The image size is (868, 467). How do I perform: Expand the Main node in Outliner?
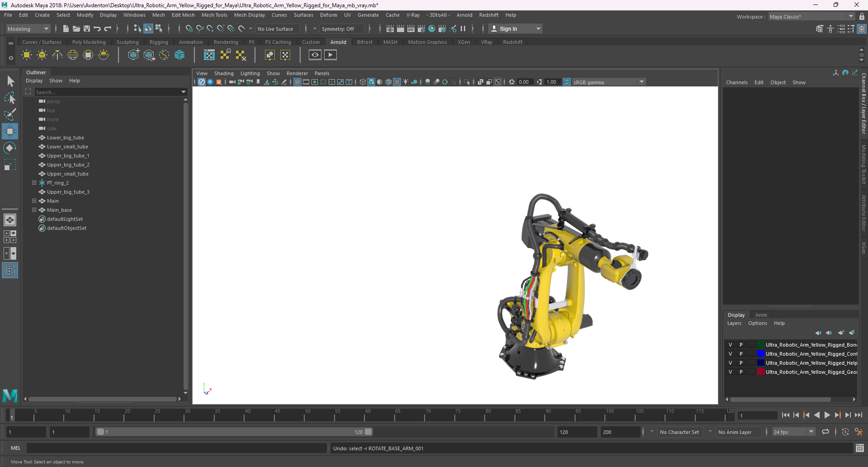(34, 201)
